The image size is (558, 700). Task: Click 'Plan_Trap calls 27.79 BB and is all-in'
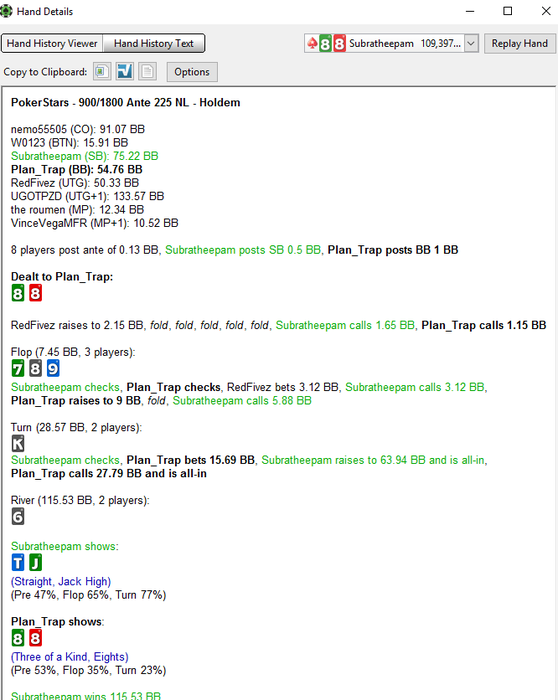coord(108,474)
